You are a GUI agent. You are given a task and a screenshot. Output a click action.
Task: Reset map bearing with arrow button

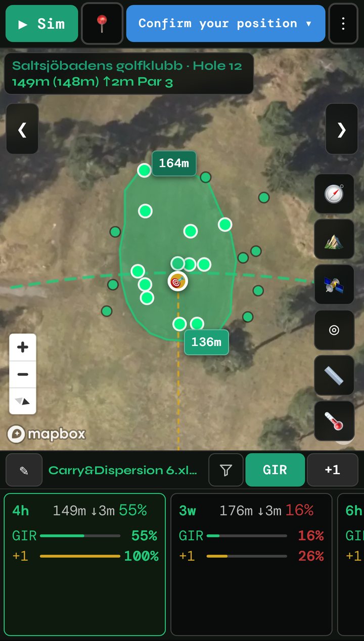23,401
